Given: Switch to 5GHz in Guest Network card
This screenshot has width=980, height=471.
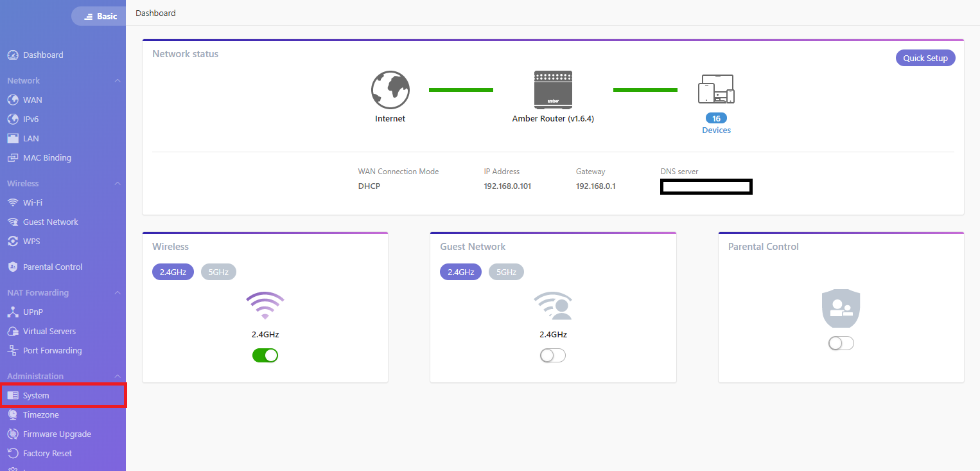Looking at the screenshot, I should (506, 272).
